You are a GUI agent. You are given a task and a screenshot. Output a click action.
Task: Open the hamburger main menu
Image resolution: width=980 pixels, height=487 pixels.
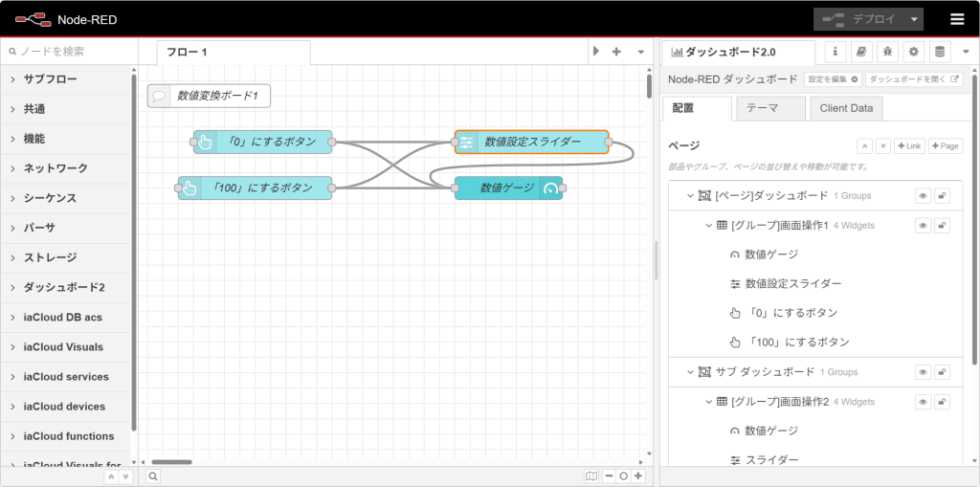point(957,19)
